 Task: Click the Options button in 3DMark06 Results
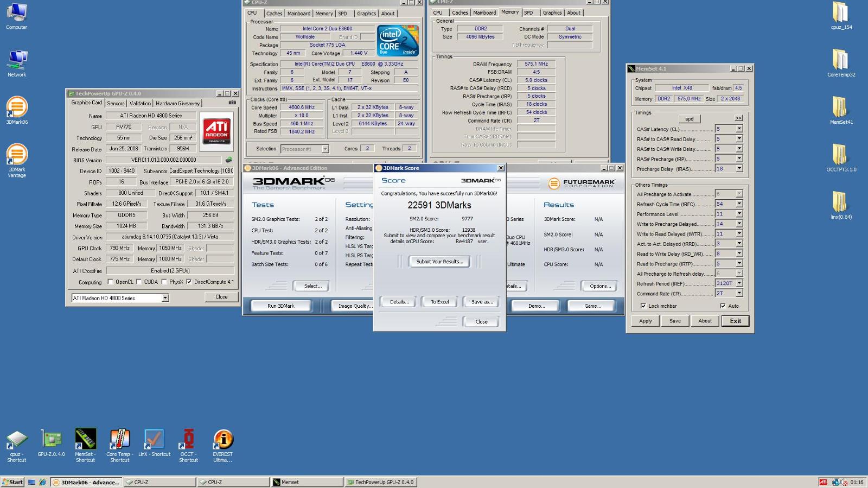(601, 286)
